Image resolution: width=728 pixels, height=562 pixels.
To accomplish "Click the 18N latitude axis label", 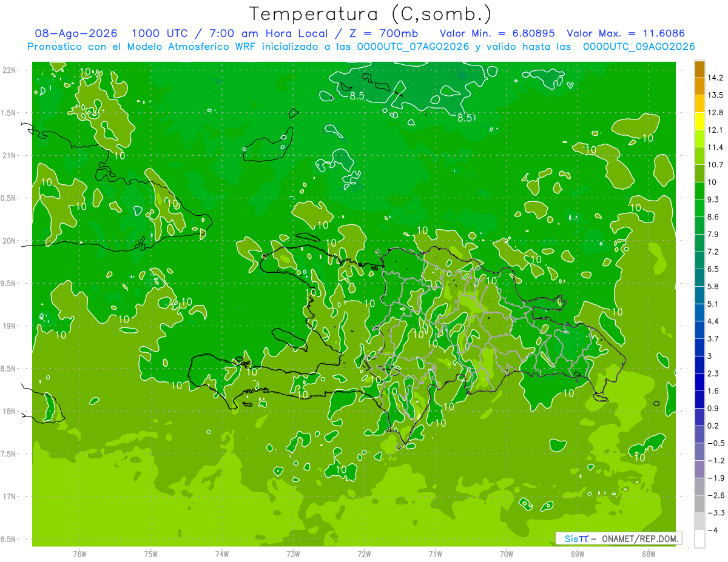I will (10, 412).
